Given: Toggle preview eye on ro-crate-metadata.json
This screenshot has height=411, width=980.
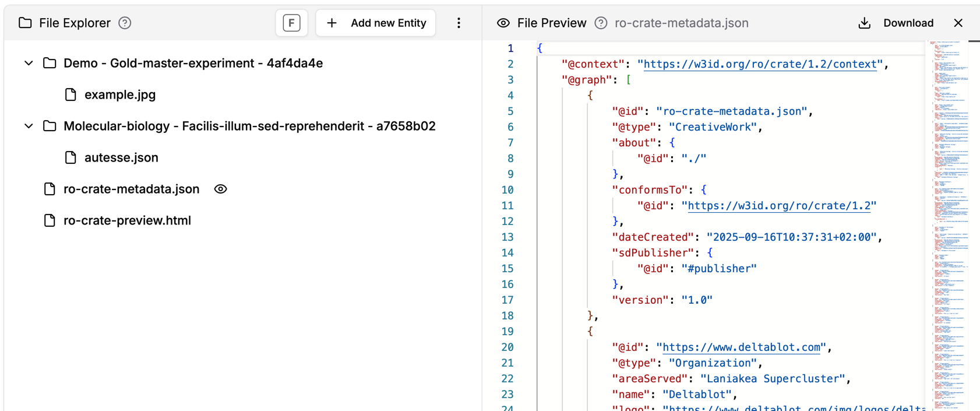Looking at the screenshot, I should tap(220, 189).
